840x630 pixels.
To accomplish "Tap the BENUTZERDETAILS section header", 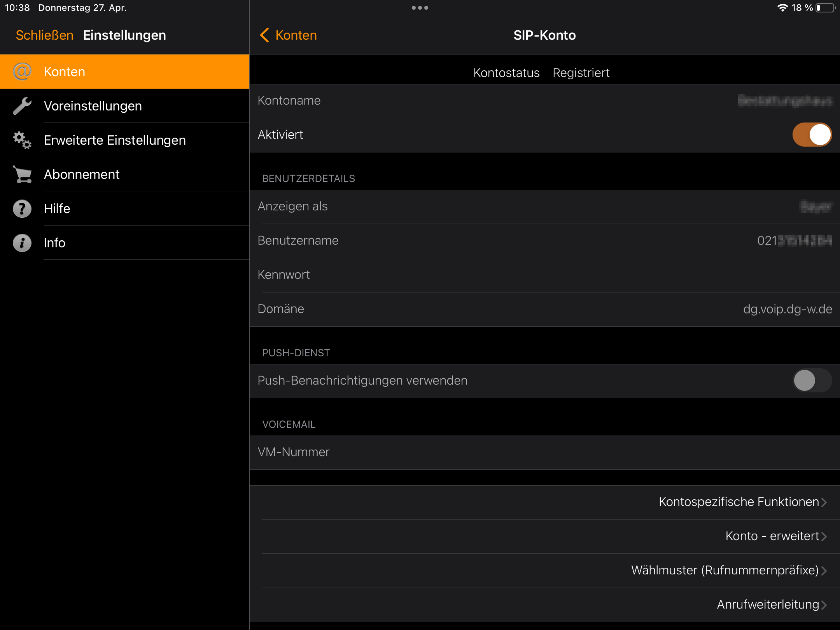I will coord(308,178).
